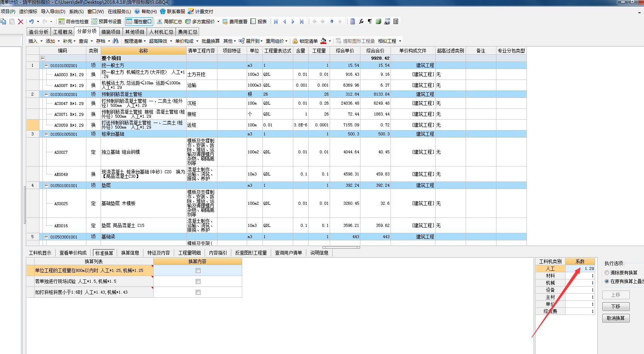Click the fx formula icon
Screen dimensions: 644x354
pos(361,21)
